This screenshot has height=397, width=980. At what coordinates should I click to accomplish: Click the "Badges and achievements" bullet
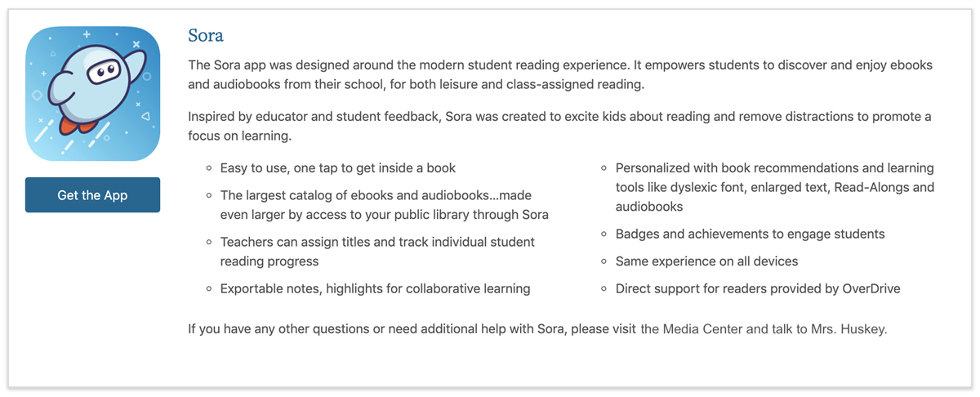pos(751,234)
